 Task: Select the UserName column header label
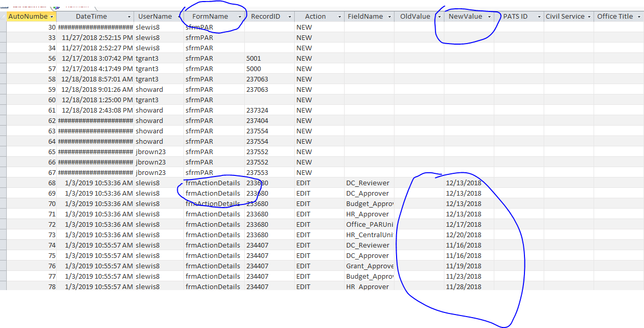point(155,17)
